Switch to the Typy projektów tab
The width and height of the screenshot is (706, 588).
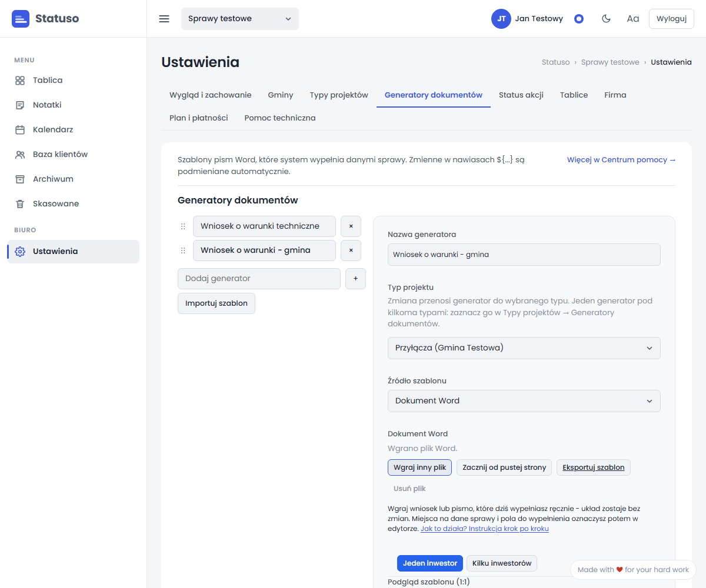[339, 95]
